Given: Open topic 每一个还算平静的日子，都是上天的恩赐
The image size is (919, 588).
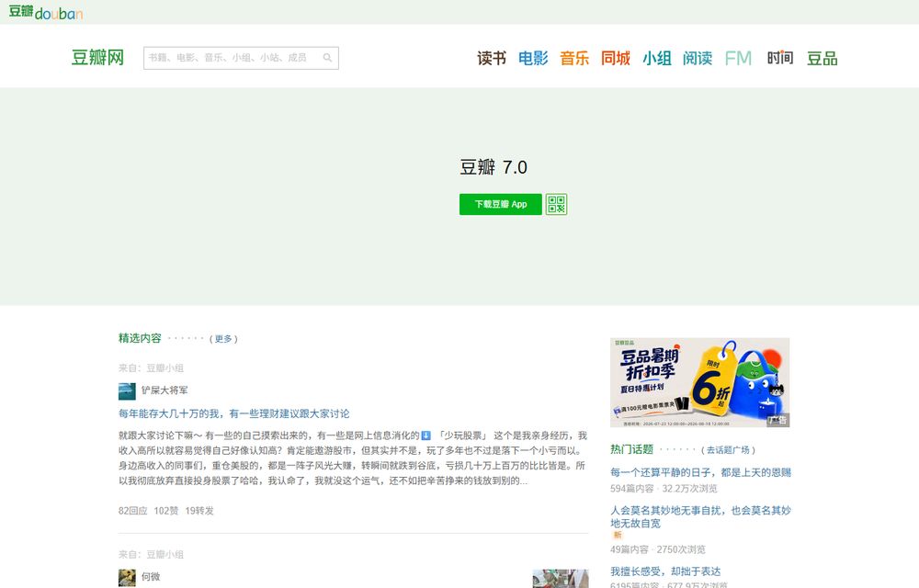Looking at the screenshot, I should pos(700,472).
